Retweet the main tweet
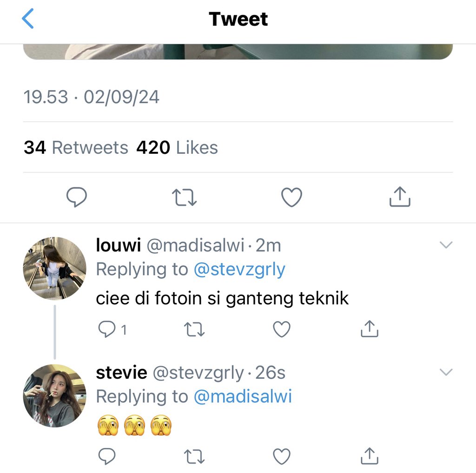The width and height of the screenshot is (476, 473). [x=184, y=197]
